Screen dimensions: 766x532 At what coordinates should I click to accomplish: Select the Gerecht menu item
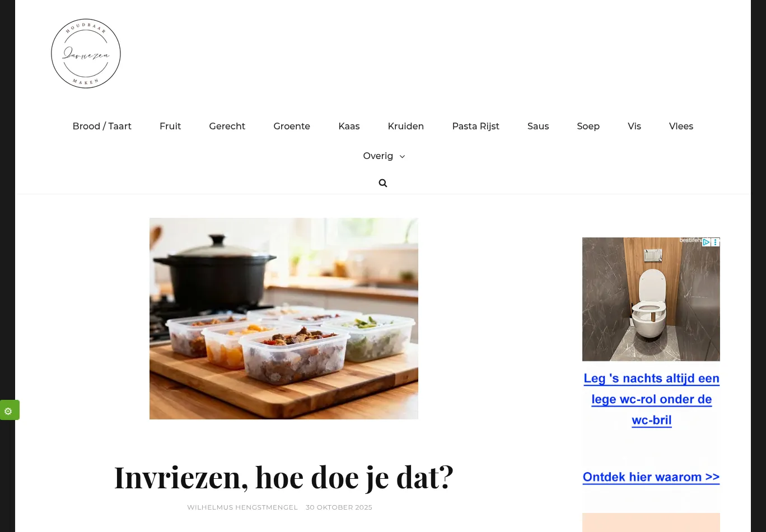coord(227,126)
